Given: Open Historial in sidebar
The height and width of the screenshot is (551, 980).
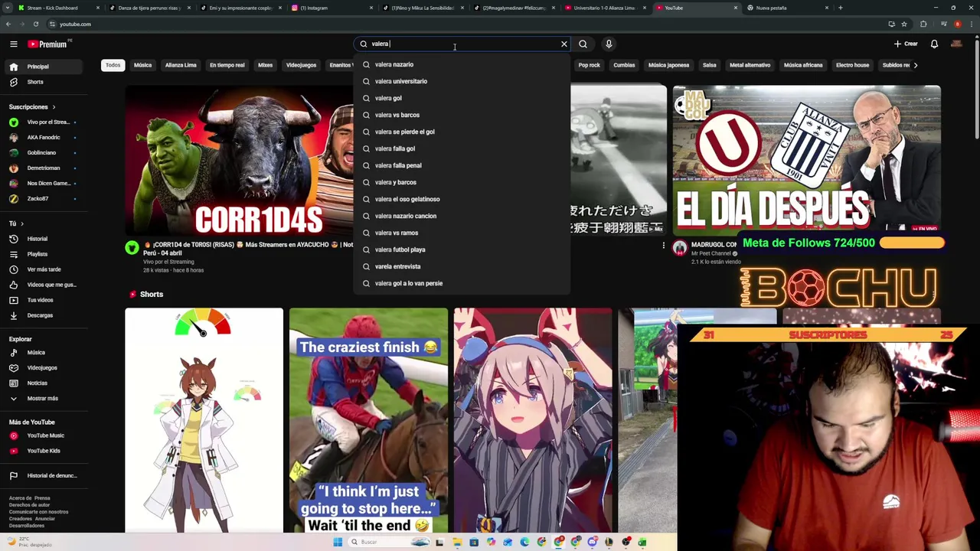Looking at the screenshot, I should point(44,239).
